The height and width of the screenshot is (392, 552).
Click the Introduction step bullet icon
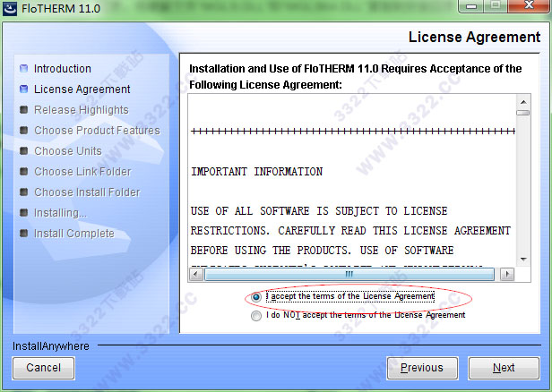point(23,68)
